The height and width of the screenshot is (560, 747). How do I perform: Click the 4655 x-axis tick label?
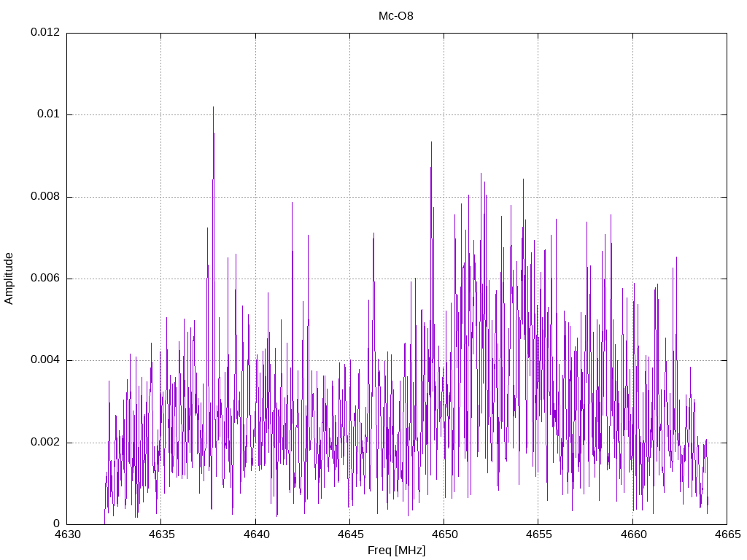(539, 534)
